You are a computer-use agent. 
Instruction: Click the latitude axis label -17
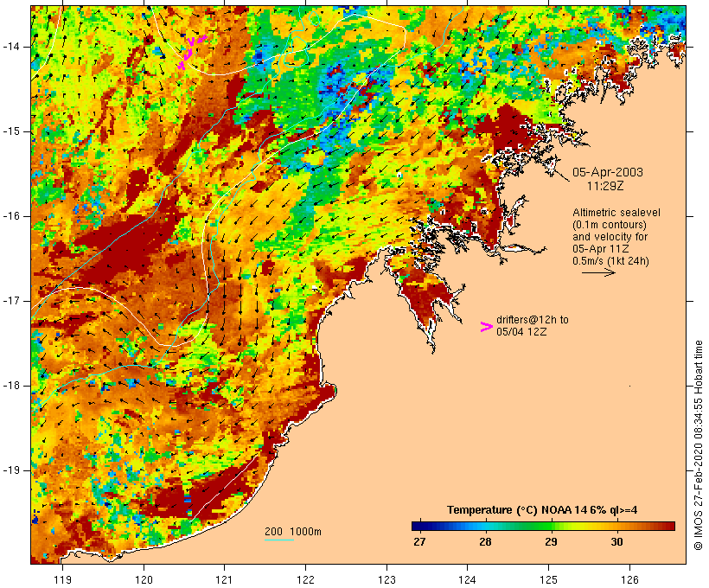[10, 301]
